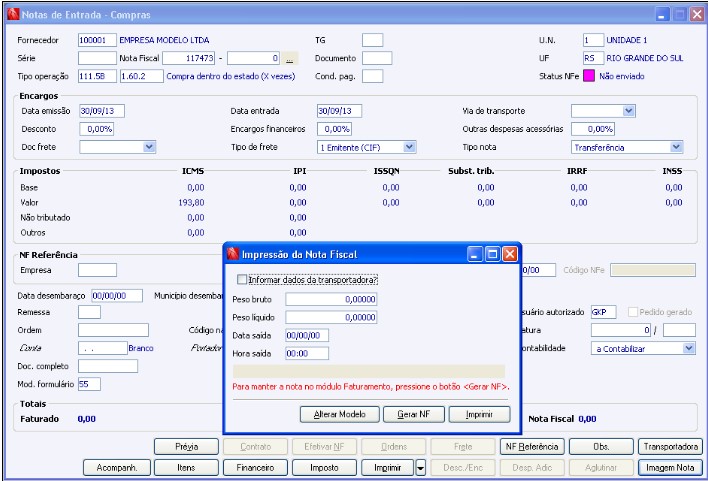708x481 pixels.
Task: Expand the Contabilidade 'a Contabilizar' dropdown
Action: point(688,348)
